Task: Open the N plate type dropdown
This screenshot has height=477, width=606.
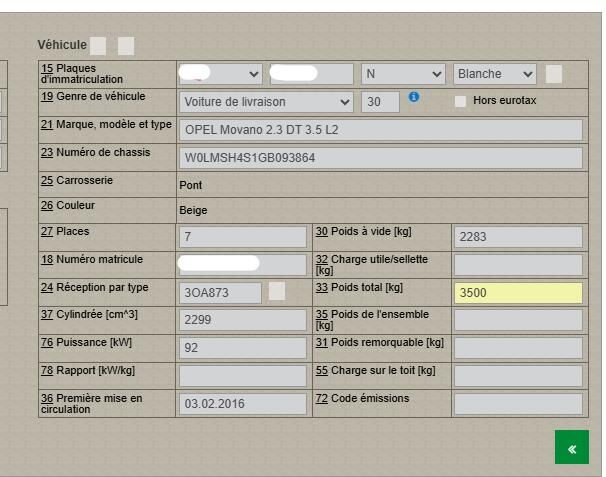Action: click(x=403, y=74)
